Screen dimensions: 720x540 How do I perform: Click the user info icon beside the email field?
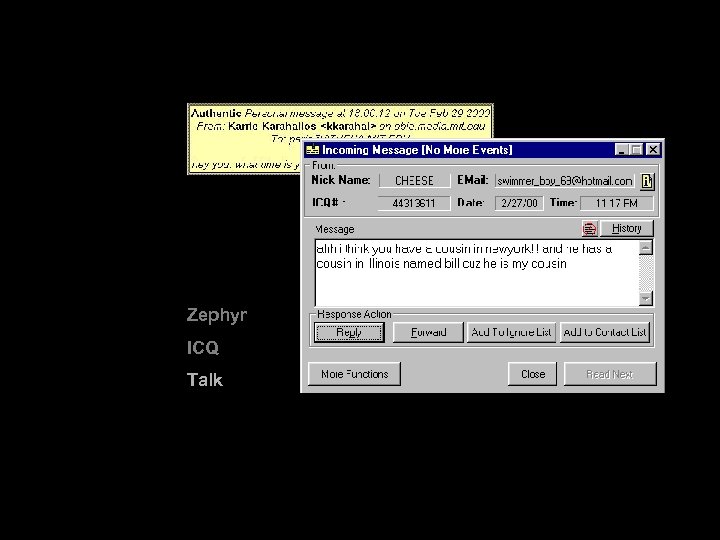click(647, 181)
